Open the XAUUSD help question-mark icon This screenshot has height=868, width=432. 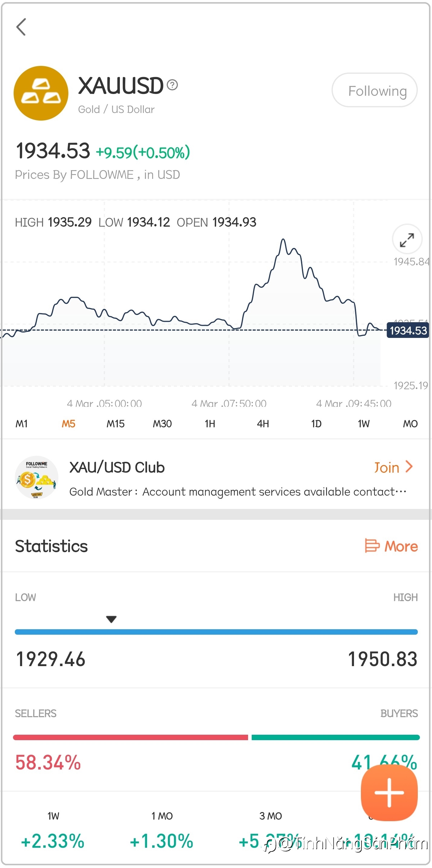point(172,85)
